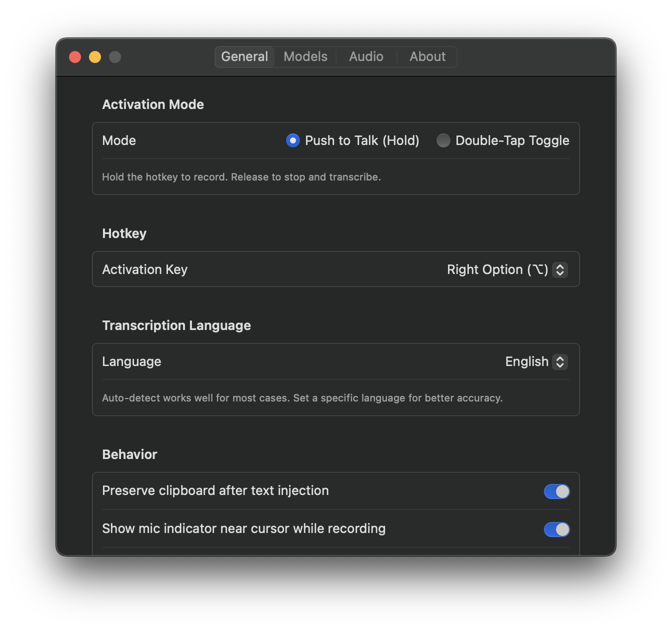672x630 pixels.
Task: Enable Double-Tap Toggle activation mode
Action: [443, 140]
